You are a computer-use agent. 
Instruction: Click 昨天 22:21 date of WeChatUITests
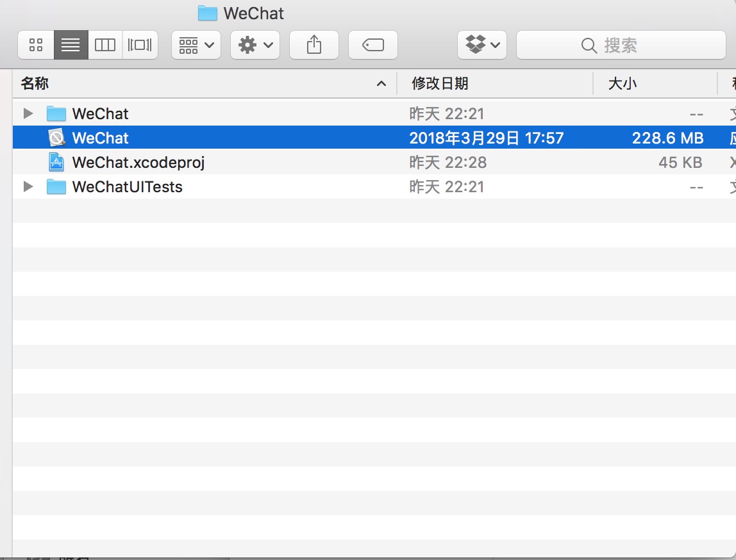[446, 186]
